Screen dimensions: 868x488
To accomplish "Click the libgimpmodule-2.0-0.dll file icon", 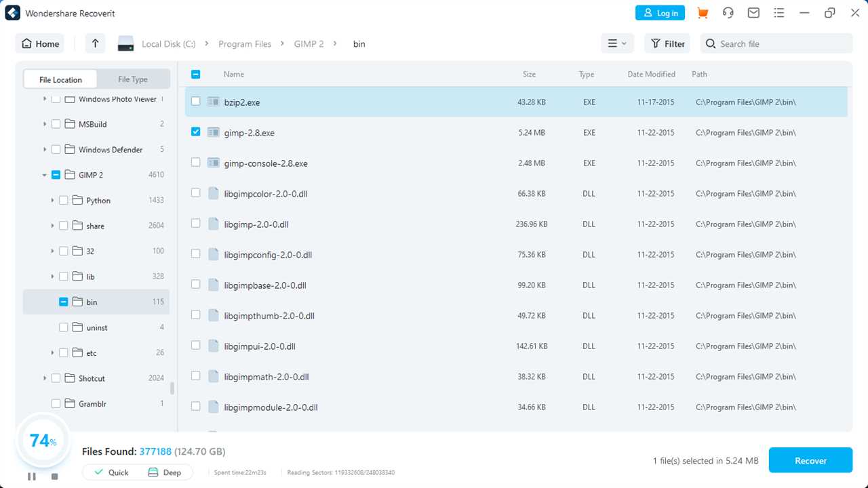I will click(214, 407).
